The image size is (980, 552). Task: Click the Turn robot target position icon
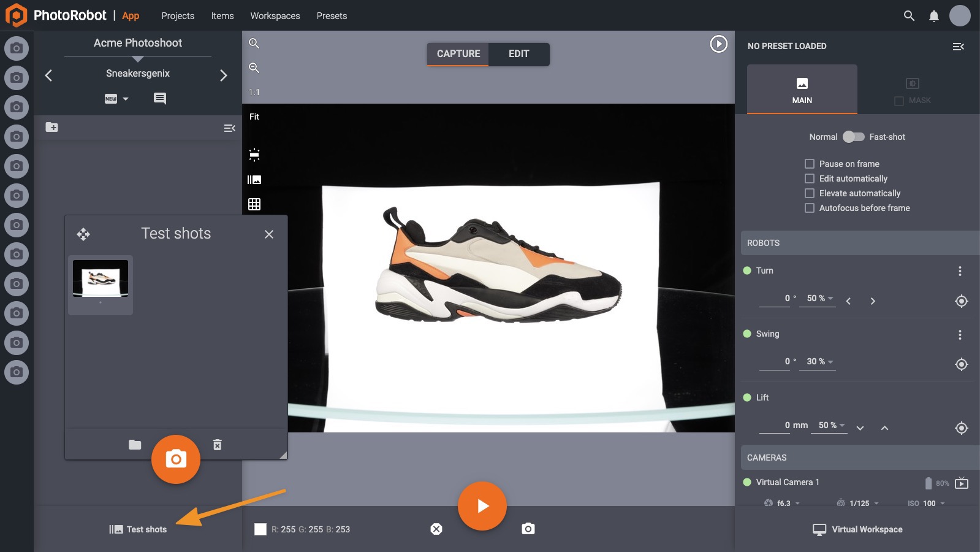coord(961,301)
